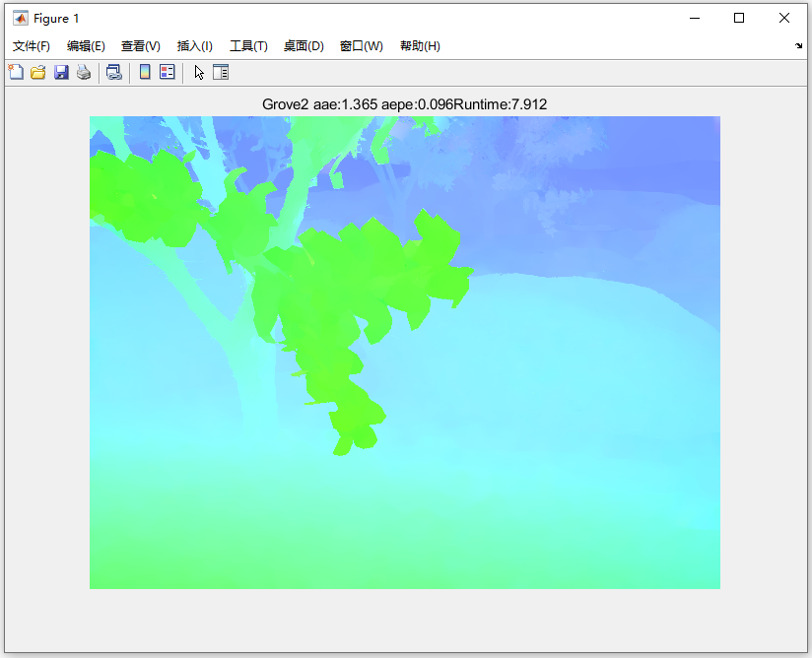Print the figure with the printer icon
The image size is (812, 658).
click(84, 72)
